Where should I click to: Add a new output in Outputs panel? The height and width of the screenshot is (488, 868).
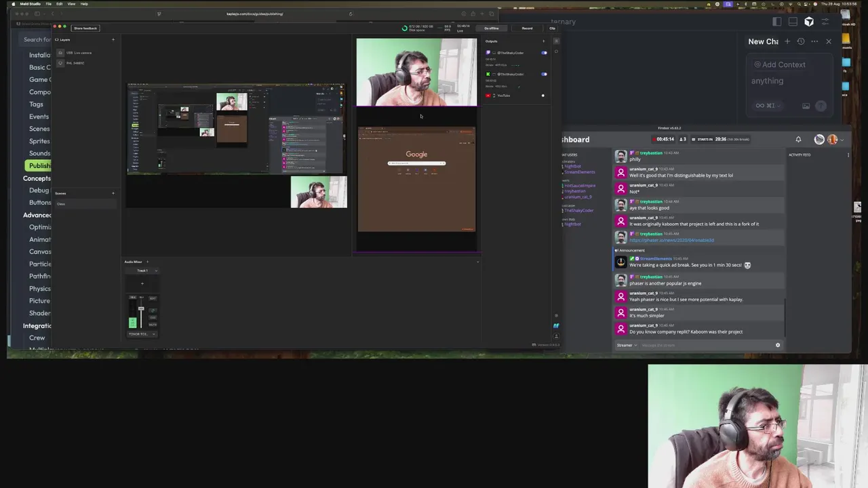(543, 41)
